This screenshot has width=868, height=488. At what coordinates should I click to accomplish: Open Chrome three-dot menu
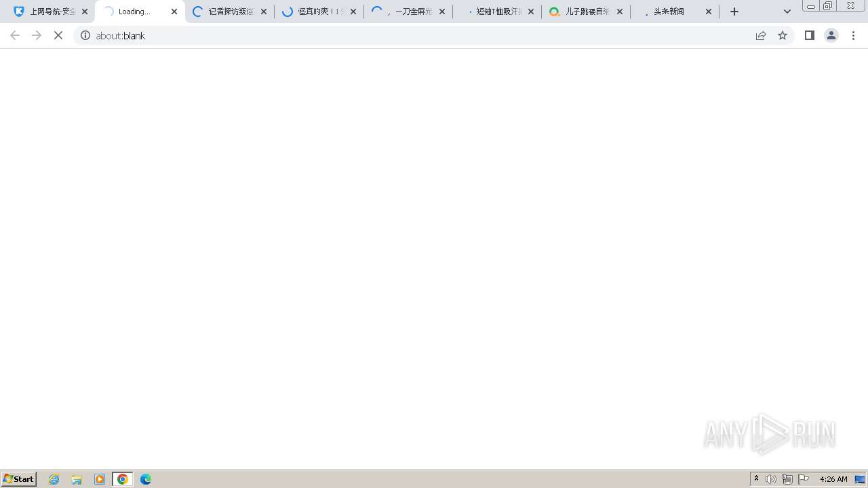point(854,35)
